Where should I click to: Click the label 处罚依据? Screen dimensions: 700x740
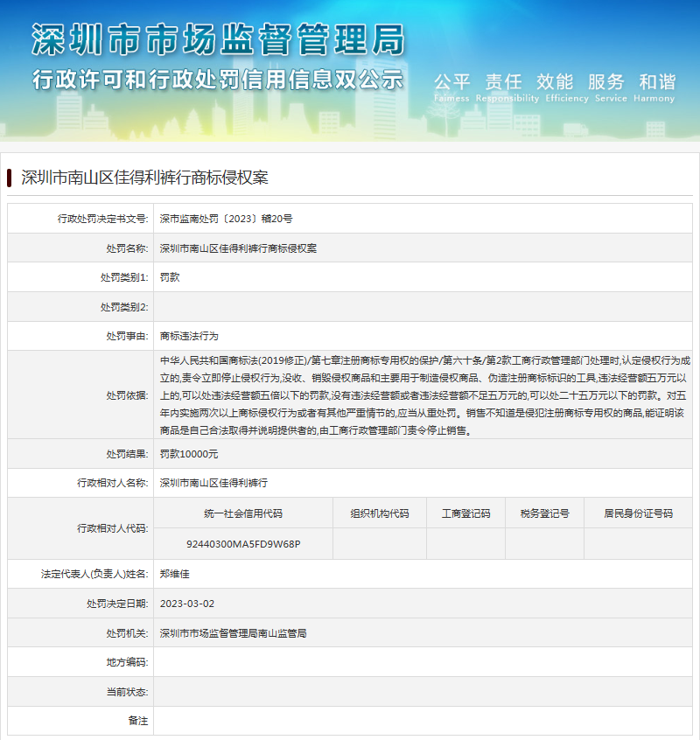[127, 395]
